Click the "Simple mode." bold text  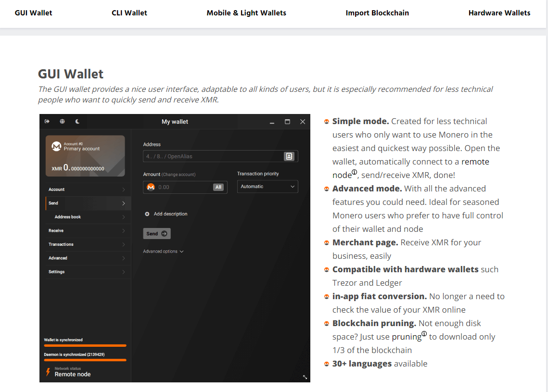click(x=360, y=121)
